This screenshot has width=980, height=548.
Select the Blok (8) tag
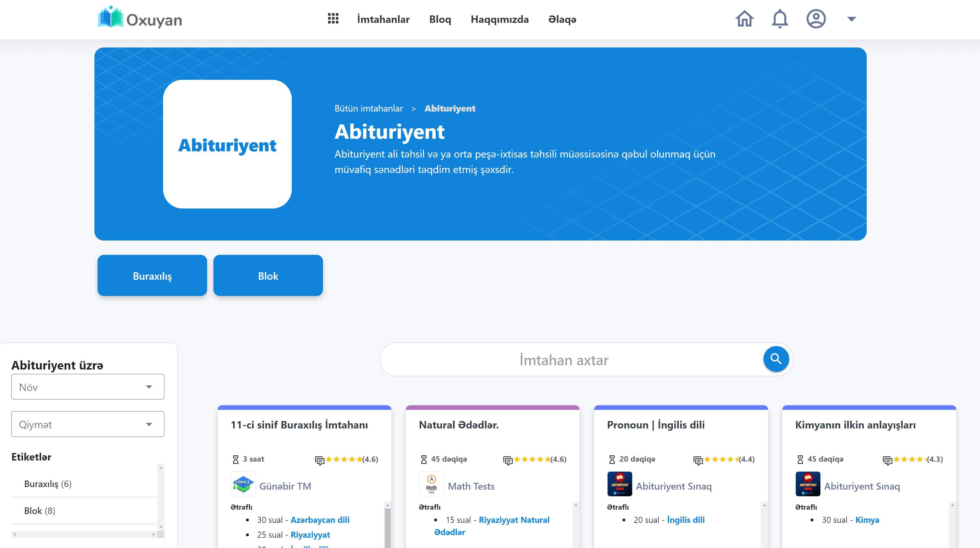pyautogui.click(x=39, y=511)
